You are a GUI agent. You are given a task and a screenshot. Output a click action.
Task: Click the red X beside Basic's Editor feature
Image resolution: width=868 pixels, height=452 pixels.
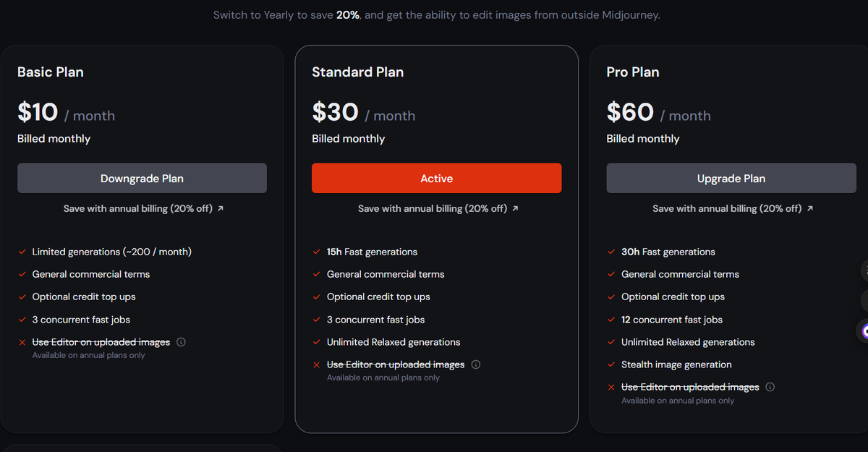(x=22, y=342)
